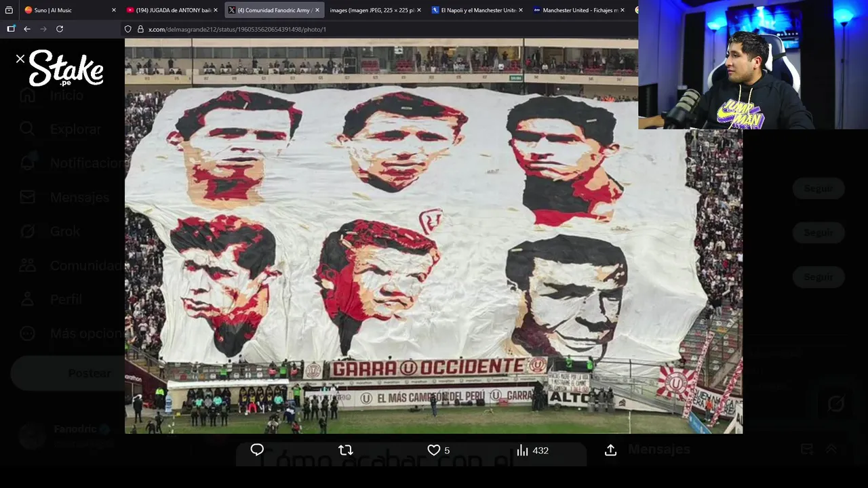Open El Napoli y el Manchester United tab

(x=477, y=10)
